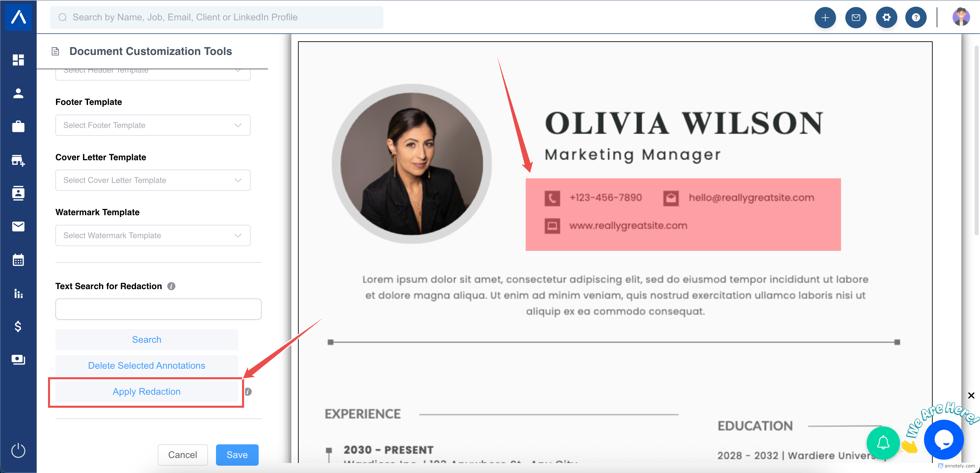Expand the Select Watermark Template dropdown

click(153, 236)
